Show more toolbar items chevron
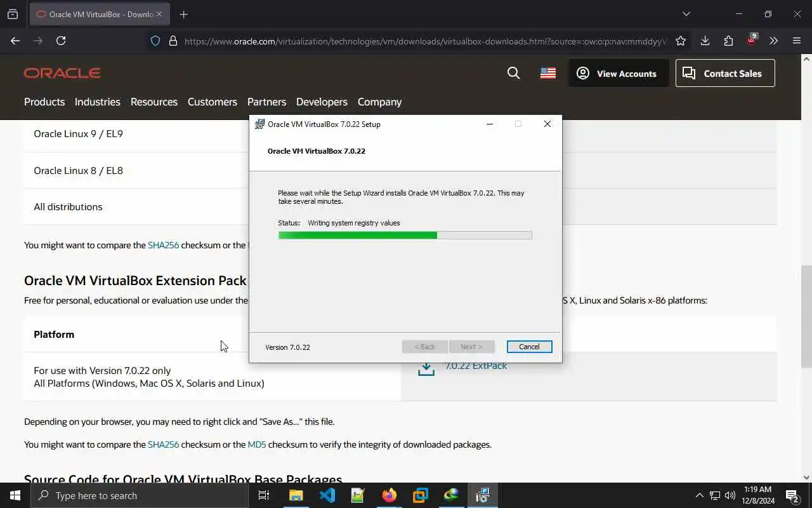This screenshot has width=812, height=508. tap(773, 41)
